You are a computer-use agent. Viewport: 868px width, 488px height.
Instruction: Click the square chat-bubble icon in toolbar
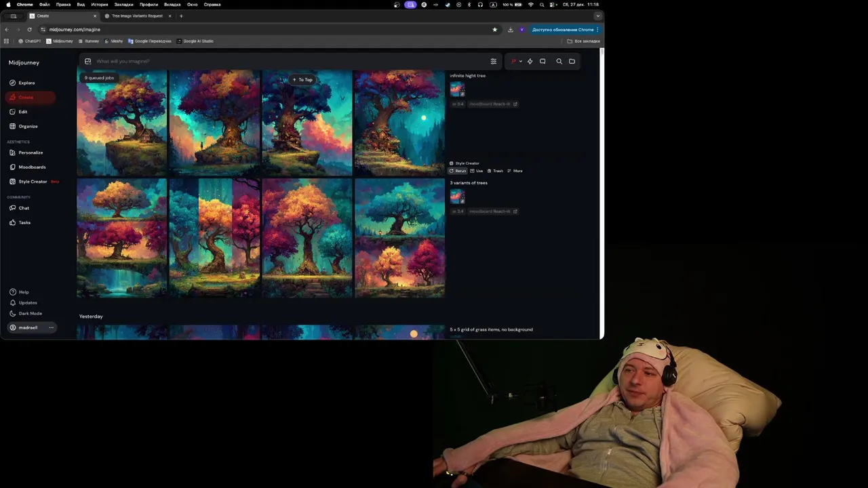point(542,61)
